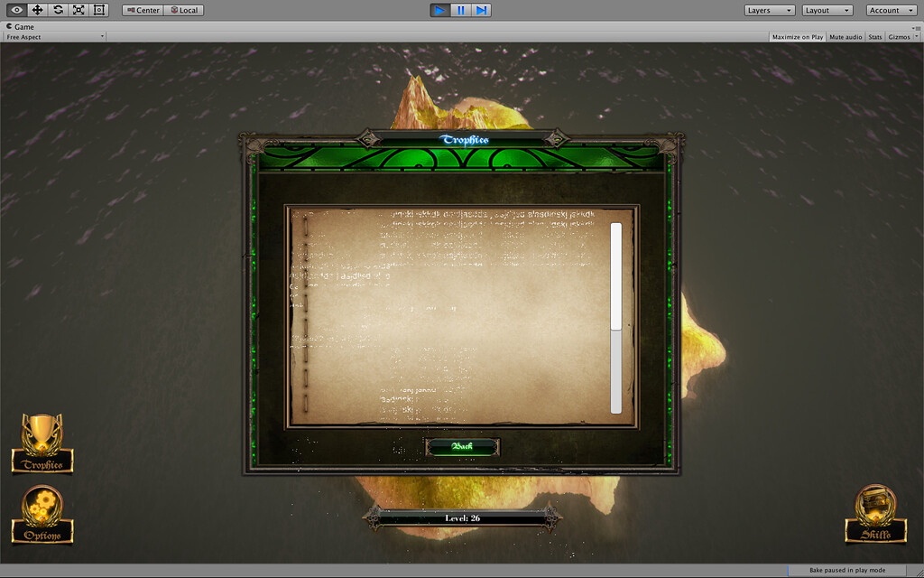The image size is (924, 578).
Task: Toggle the Stats overlay
Action: click(874, 37)
